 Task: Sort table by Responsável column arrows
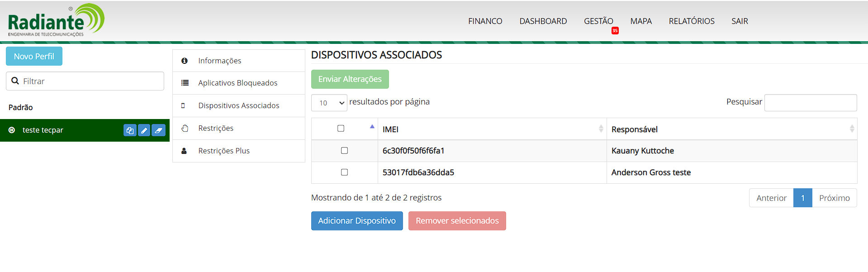pyautogui.click(x=852, y=129)
